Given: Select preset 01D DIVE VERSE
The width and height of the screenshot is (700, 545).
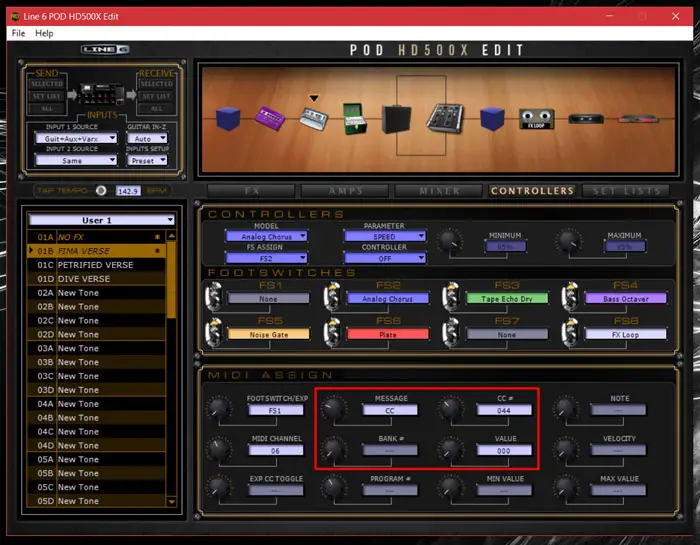Looking at the screenshot, I should 96,279.
